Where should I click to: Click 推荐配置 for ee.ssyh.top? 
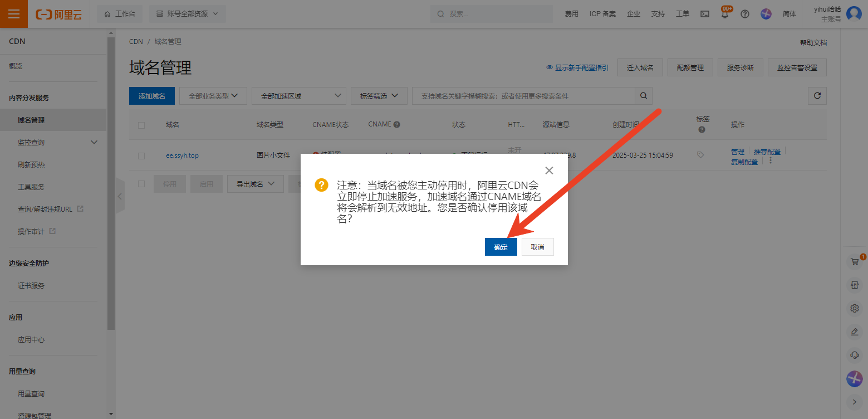[x=767, y=152]
